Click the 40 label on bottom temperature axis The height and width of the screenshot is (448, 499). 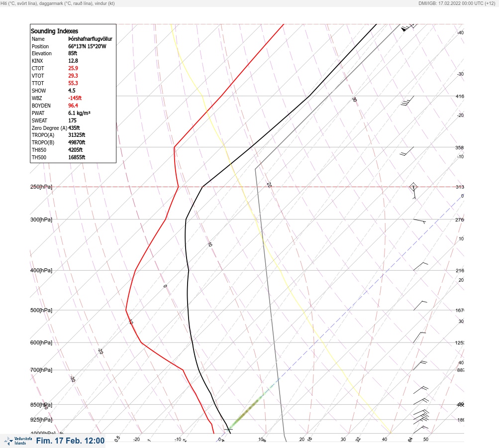coord(385,440)
